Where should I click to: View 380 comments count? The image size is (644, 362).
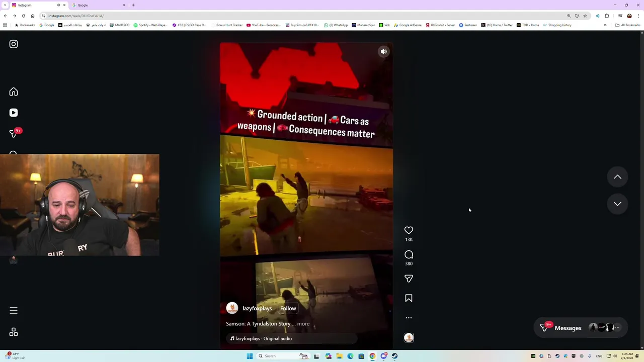click(409, 263)
